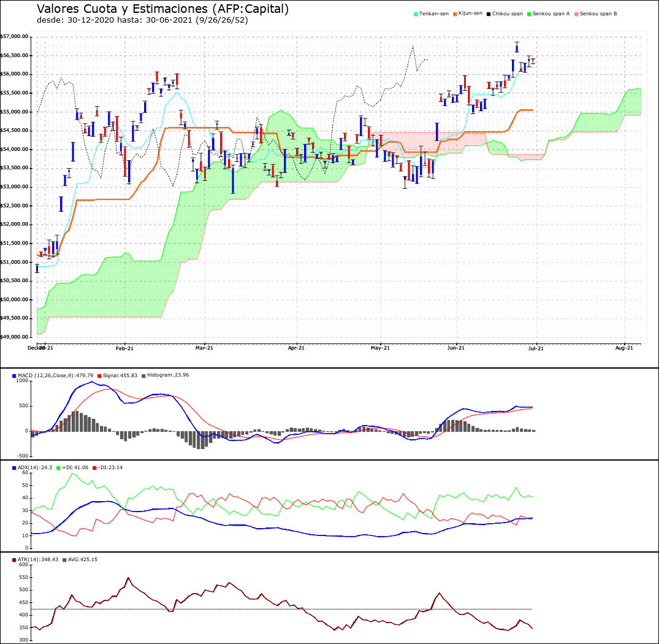Select the '+DI:41.06' legend text
Image resolution: width=659 pixels, height=644 pixels.
pos(75,467)
